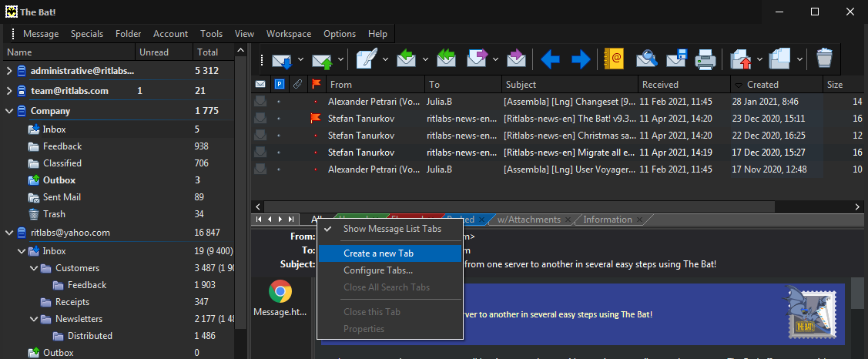Select the Feedback folder under Company
868x359 pixels.
tap(62, 146)
